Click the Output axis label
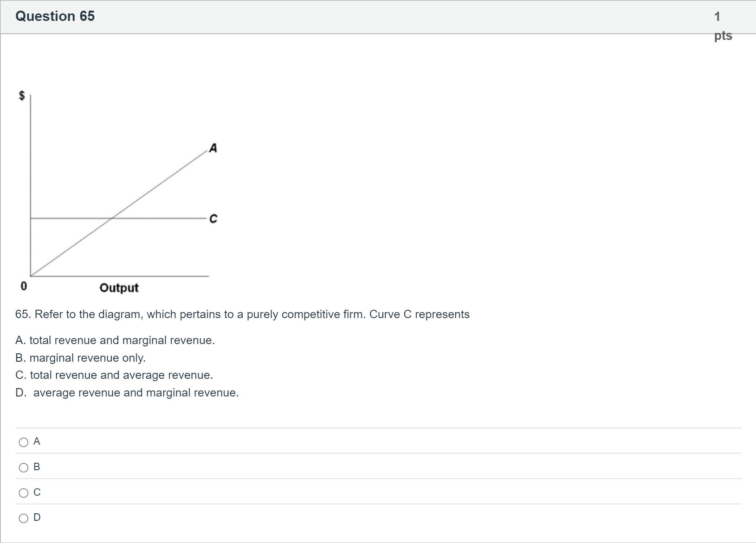The width and height of the screenshot is (756, 543). tap(119, 288)
